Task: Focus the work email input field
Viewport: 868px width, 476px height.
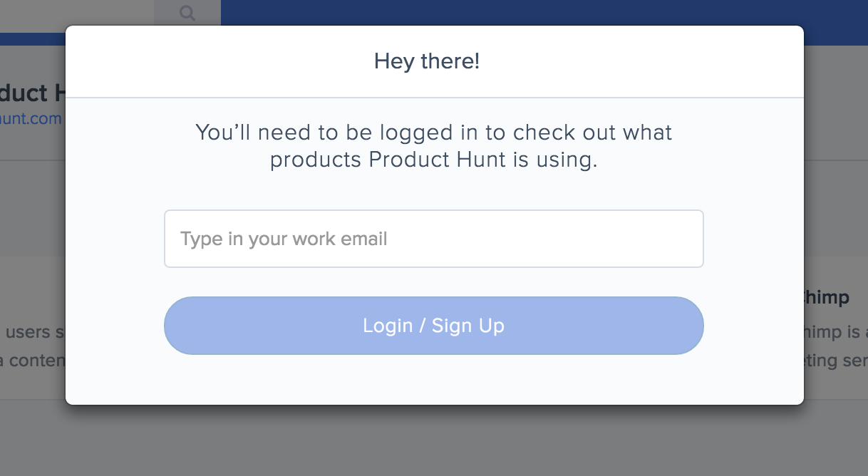Action: tap(434, 239)
